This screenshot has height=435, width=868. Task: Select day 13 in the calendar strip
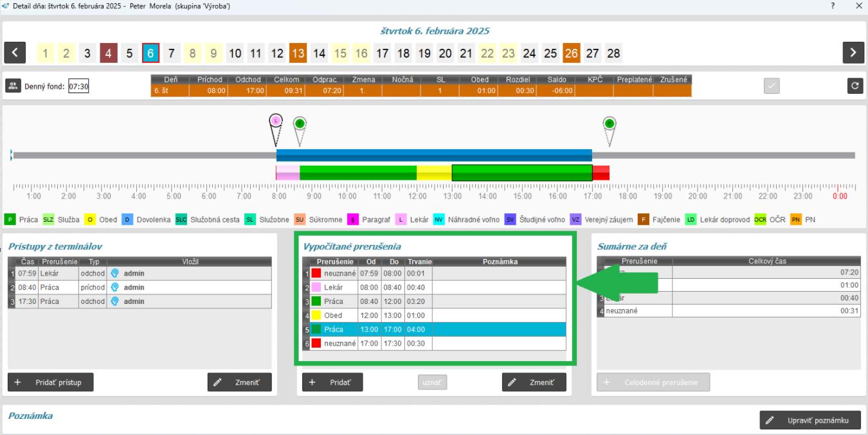pos(297,53)
